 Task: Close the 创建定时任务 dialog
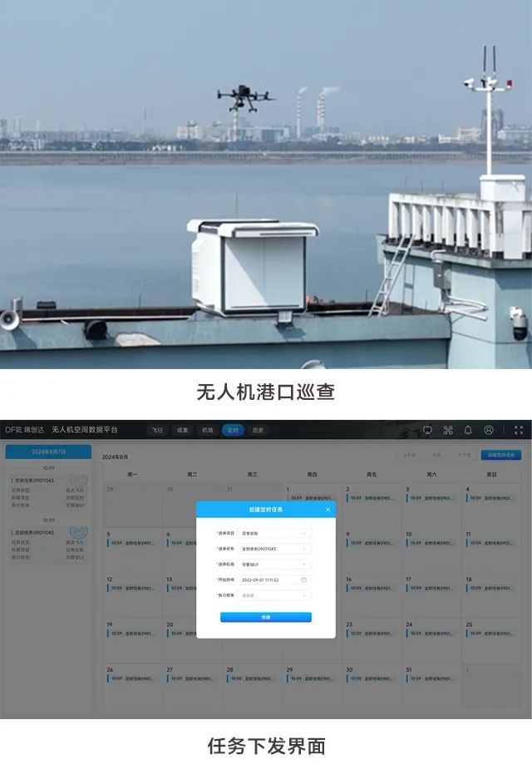[328, 510]
